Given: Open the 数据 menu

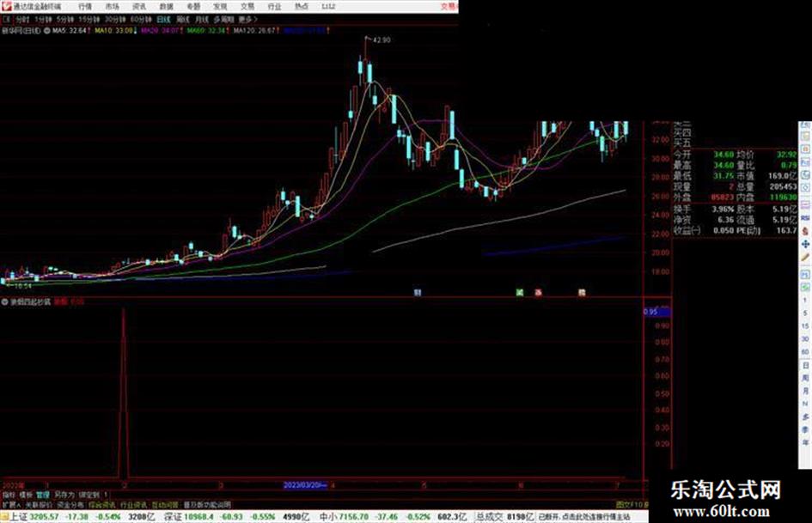Looking at the screenshot, I should pos(166,6).
